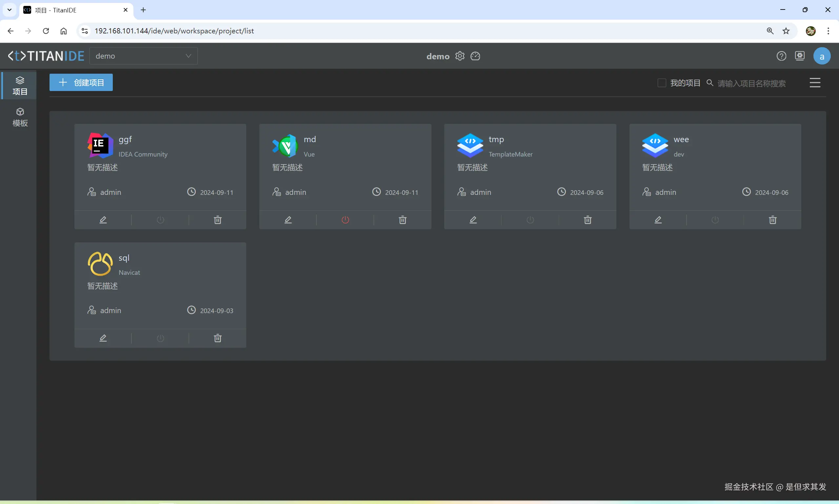Viewport: 839px width, 504px height.
Task: Expand the demo workspace dropdown
Action: tap(143, 56)
